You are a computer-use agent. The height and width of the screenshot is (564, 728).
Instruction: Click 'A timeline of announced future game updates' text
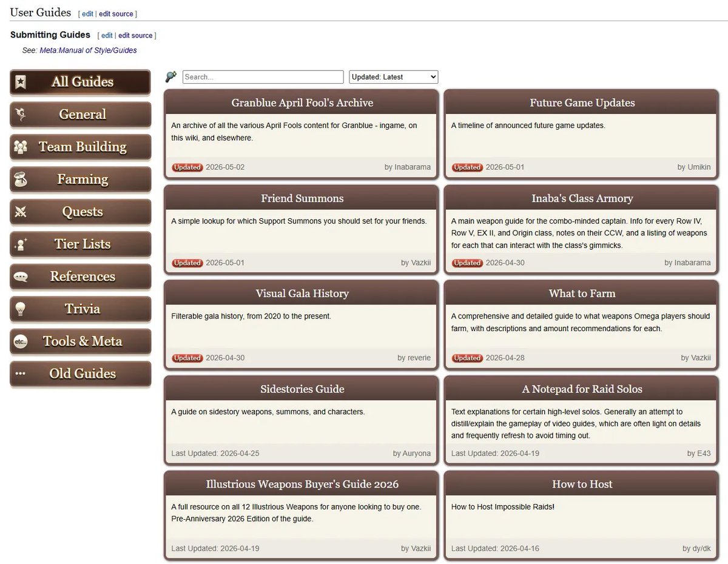click(528, 126)
